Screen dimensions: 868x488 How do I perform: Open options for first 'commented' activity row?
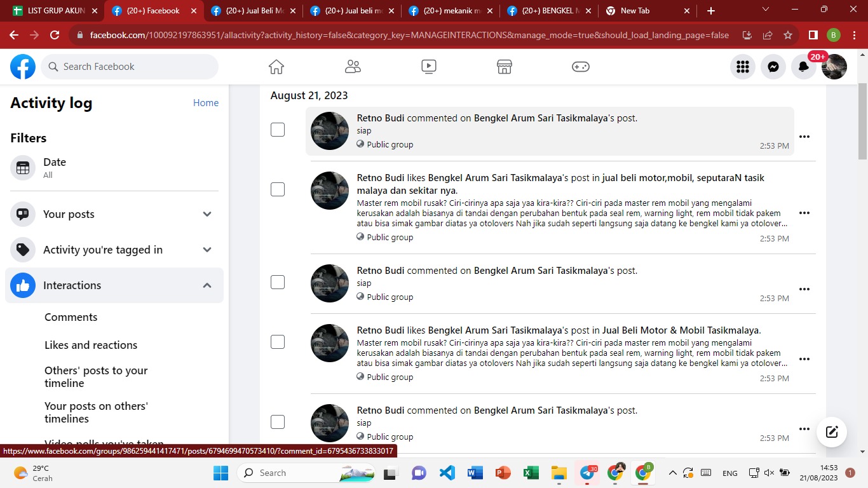point(804,137)
